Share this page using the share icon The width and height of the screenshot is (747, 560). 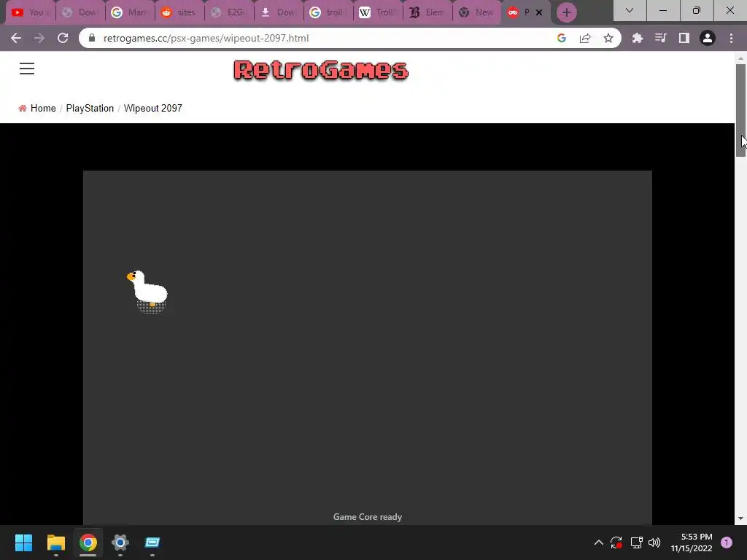(585, 38)
